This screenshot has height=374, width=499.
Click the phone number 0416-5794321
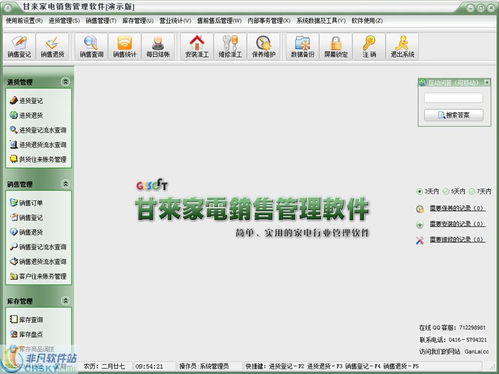[468, 340]
